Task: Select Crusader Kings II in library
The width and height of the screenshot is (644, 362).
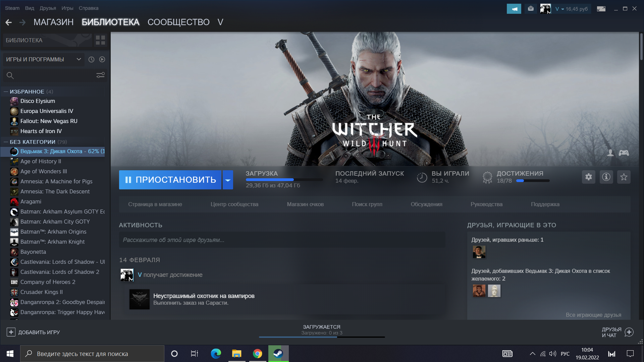Action: [42, 292]
